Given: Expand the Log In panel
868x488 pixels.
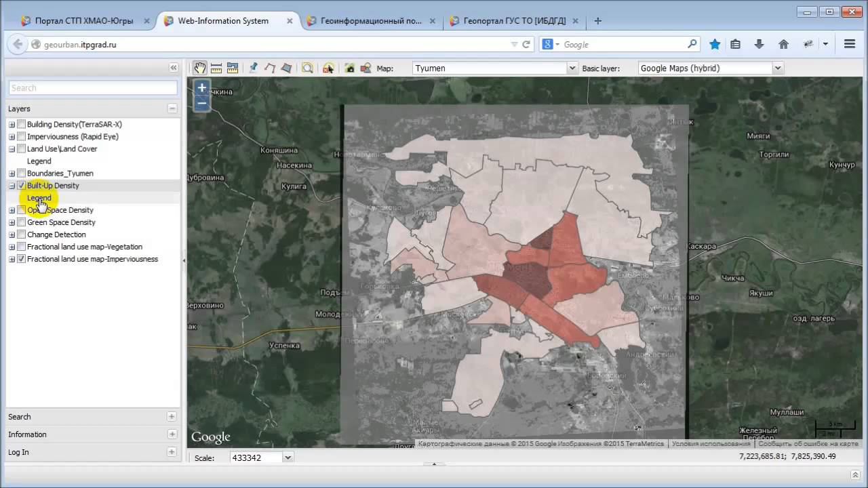Looking at the screenshot, I should coord(172,452).
